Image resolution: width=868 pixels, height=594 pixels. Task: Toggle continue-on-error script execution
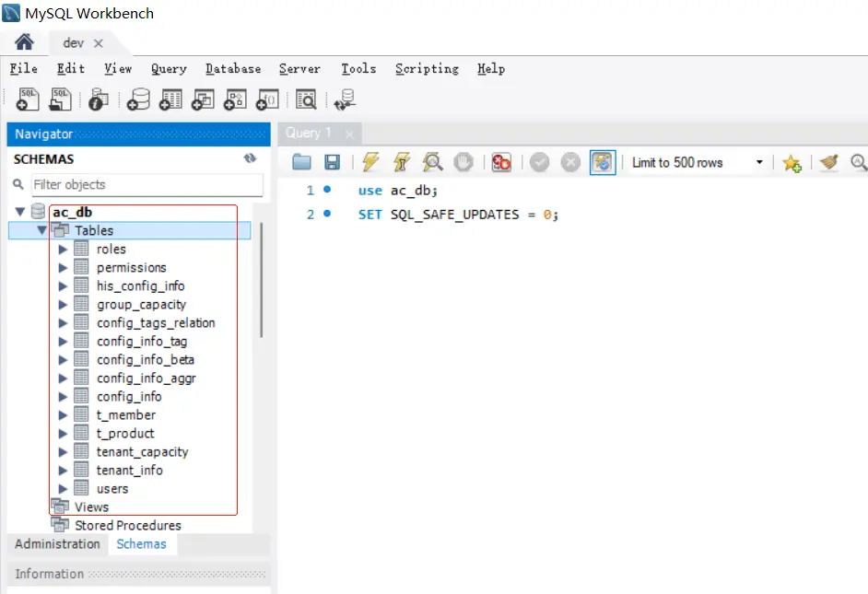click(x=501, y=162)
